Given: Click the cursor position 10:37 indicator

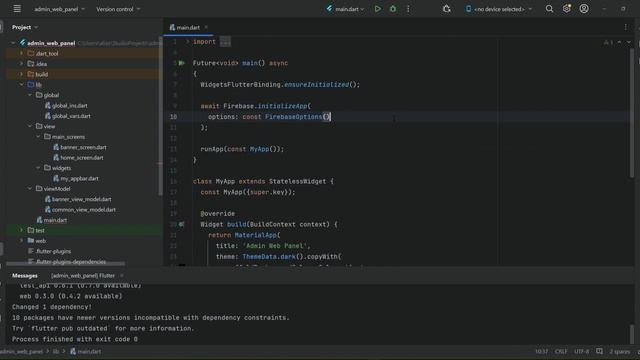Looking at the screenshot, I should point(541,351).
